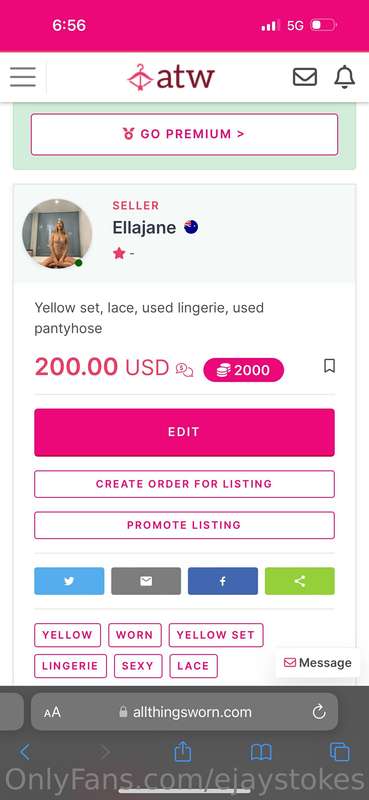This screenshot has height=800, width=369.
Task: Share listing on Facebook
Action: click(x=223, y=581)
